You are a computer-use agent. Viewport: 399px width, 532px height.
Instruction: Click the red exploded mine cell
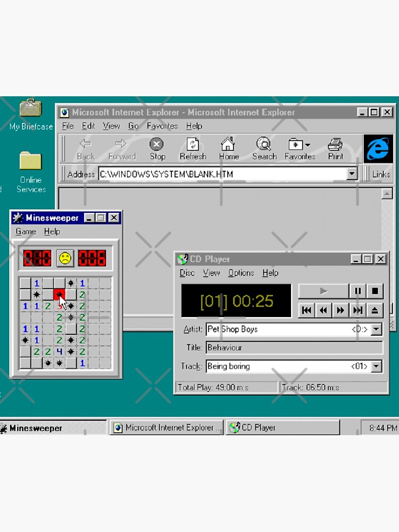click(60, 294)
